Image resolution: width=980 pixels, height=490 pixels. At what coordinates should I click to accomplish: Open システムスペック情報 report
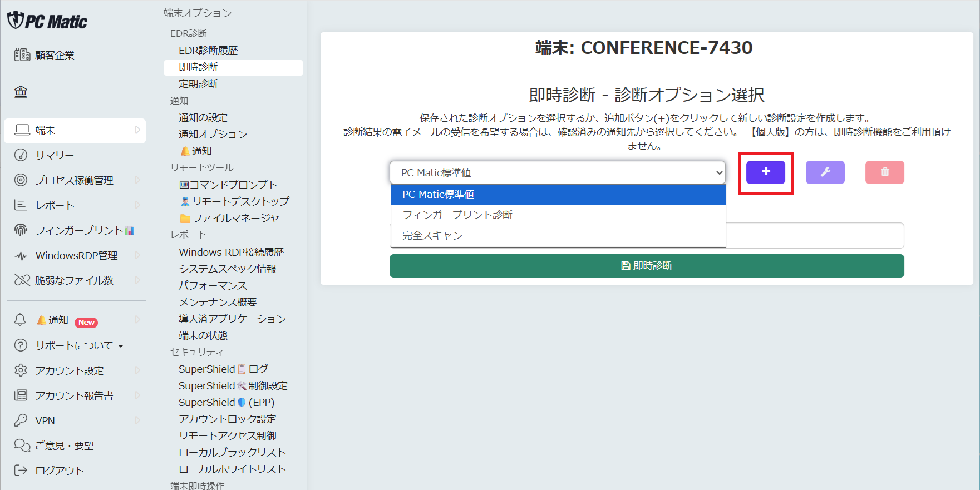228,269
